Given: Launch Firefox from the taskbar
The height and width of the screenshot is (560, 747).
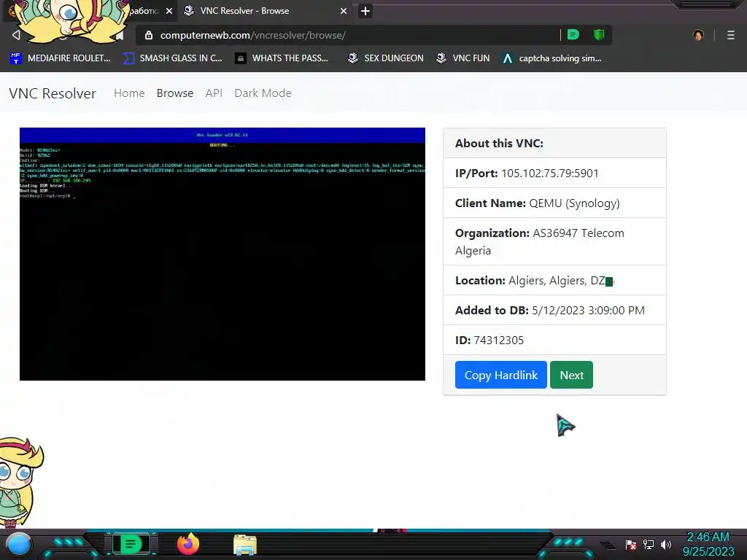Looking at the screenshot, I should coord(188,544).
